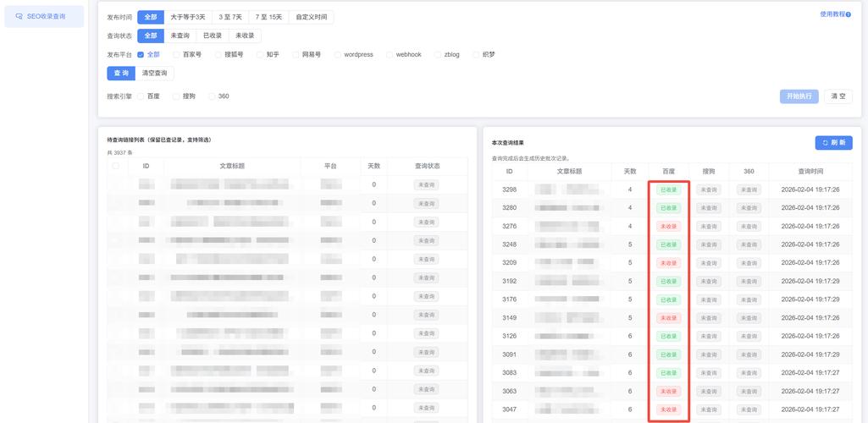Click 已收录 badge for ID 3298
This screenshot has width=868, height=423.
[x=668, y=190]
